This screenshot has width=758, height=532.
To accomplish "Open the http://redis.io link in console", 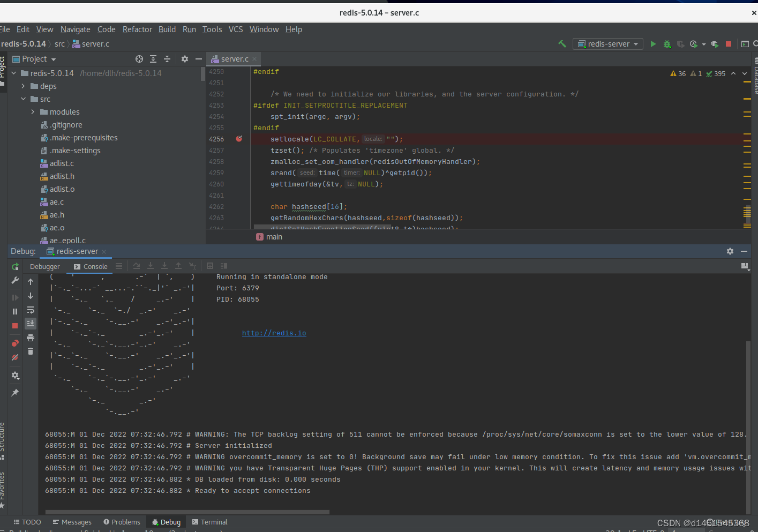I will (x=274, y=333).
